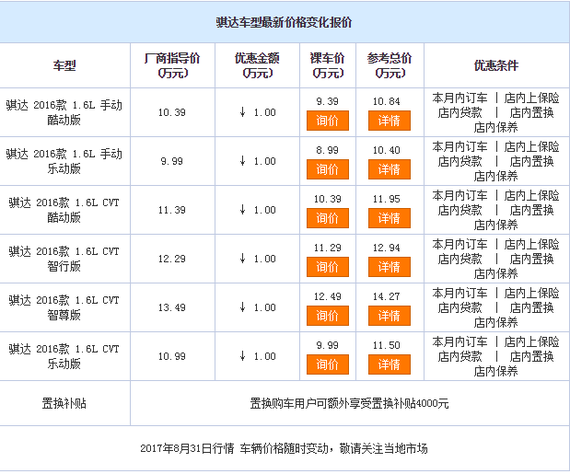Click the 2017年8月31日行情 footer note

[284, 448]
